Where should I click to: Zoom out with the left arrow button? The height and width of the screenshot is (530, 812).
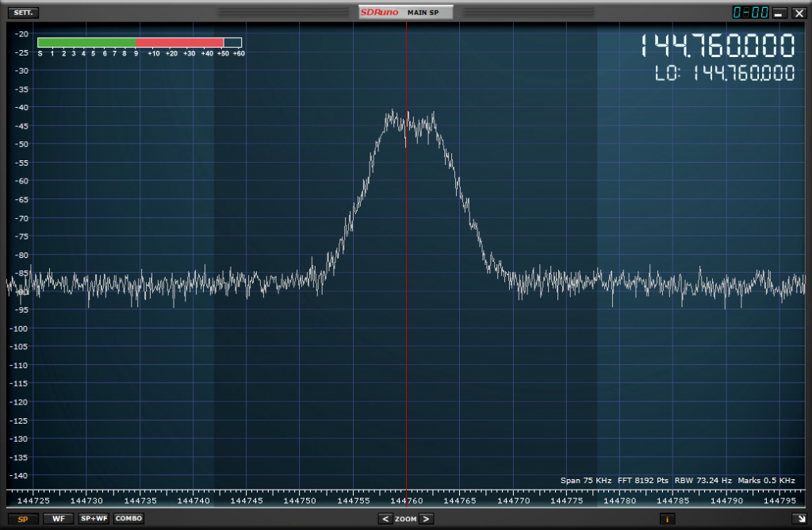(385, 519)
